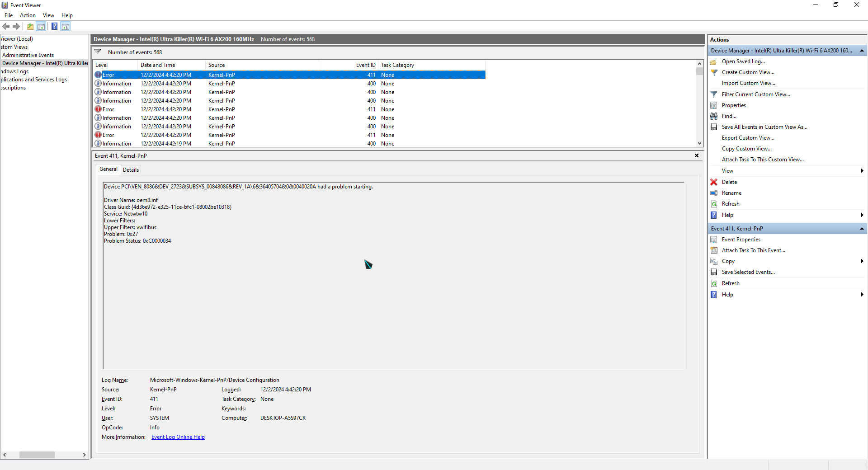
Task: Click Help icon under custom view actions
Action: coord(714,215)
